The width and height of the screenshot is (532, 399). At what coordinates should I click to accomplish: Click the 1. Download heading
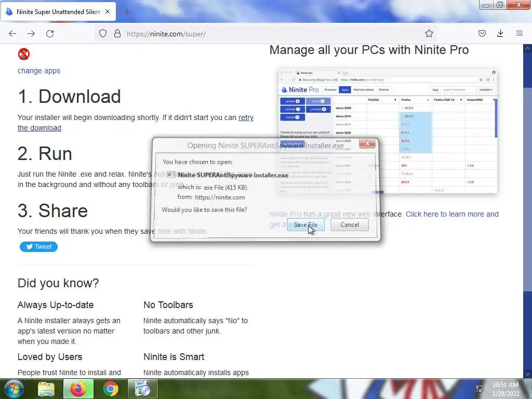(69, 96)
